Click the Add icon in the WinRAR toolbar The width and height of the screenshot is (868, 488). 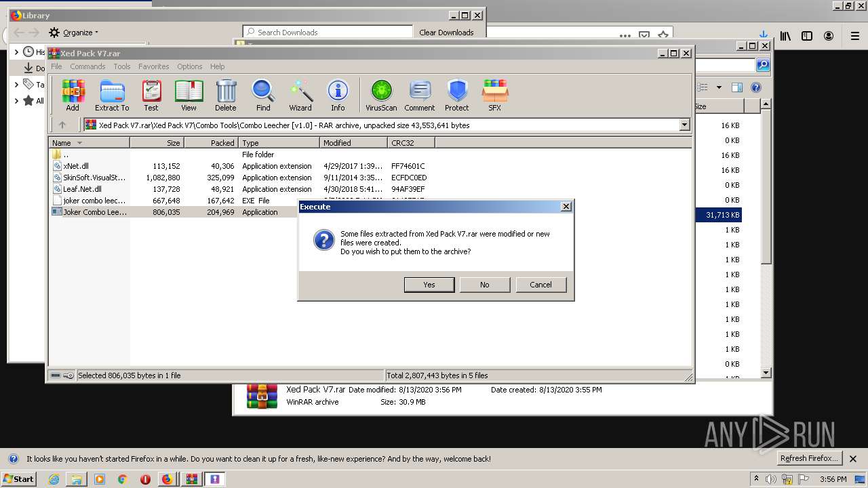coord(73,95)
